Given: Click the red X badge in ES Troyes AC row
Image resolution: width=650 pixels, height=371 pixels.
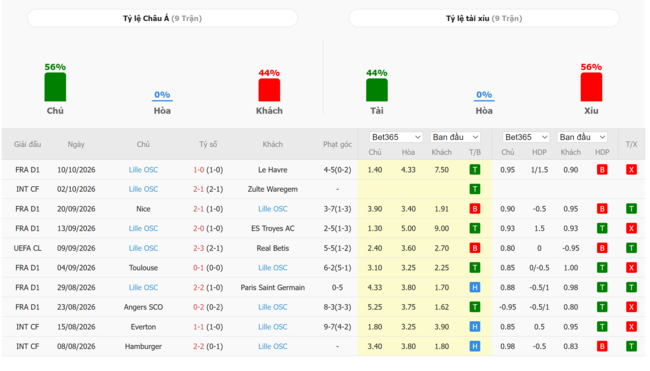Looking at the screenshot, I should coord(631,228).
